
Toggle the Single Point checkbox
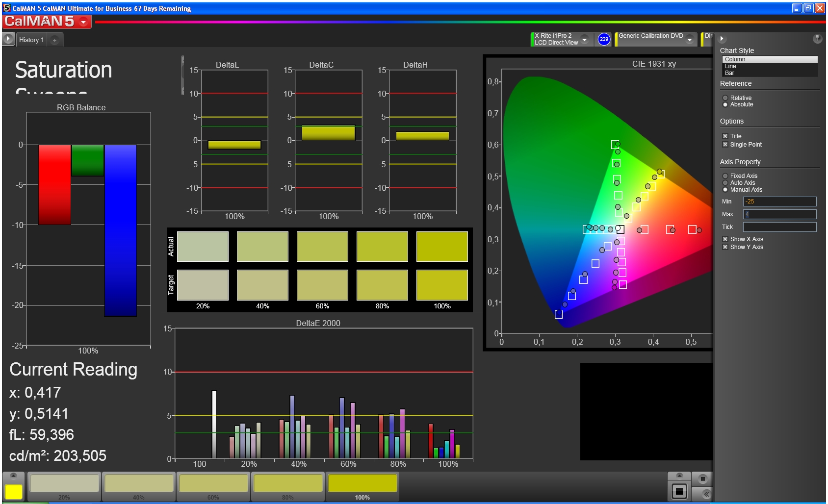click(x=725, y=145)
